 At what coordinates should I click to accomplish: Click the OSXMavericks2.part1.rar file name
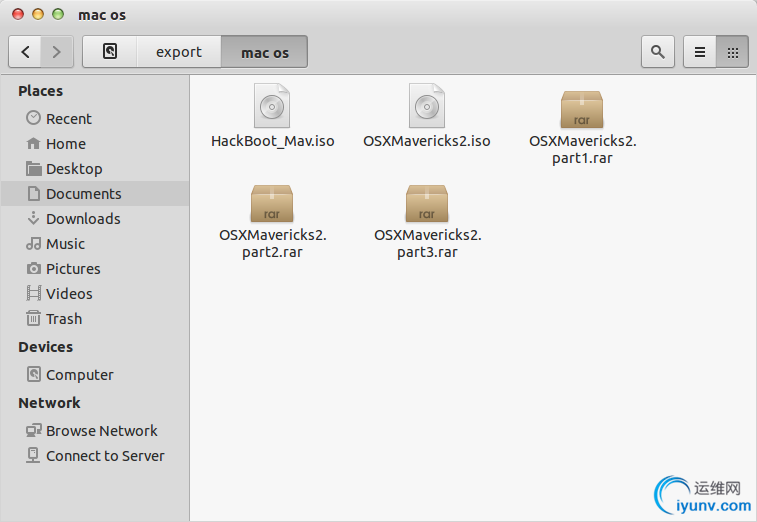tap(583, 149)
